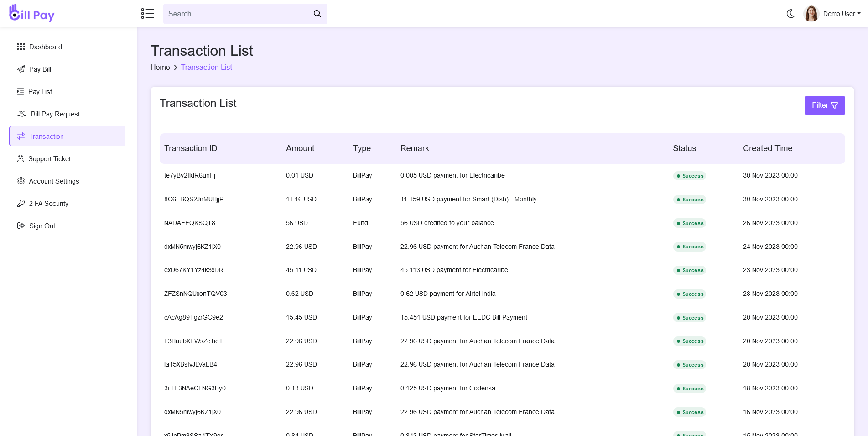Click the Filter button
Viewport: 868px width, 436px height.
(825, 105)
